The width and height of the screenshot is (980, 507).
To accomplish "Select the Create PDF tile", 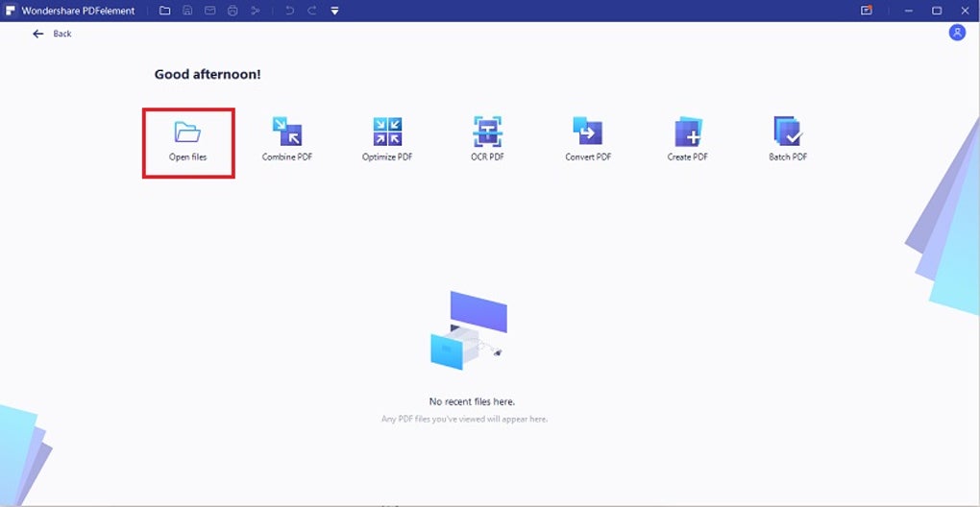I will [688, 139].
